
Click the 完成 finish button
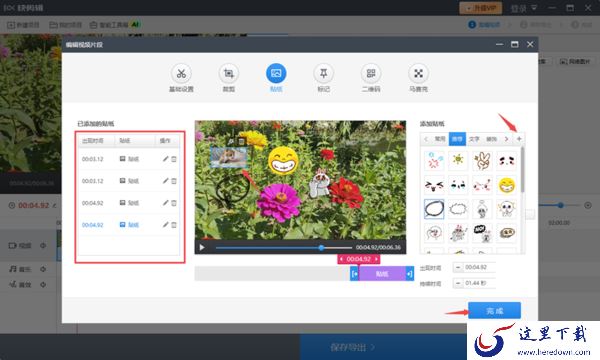point(494,310)
